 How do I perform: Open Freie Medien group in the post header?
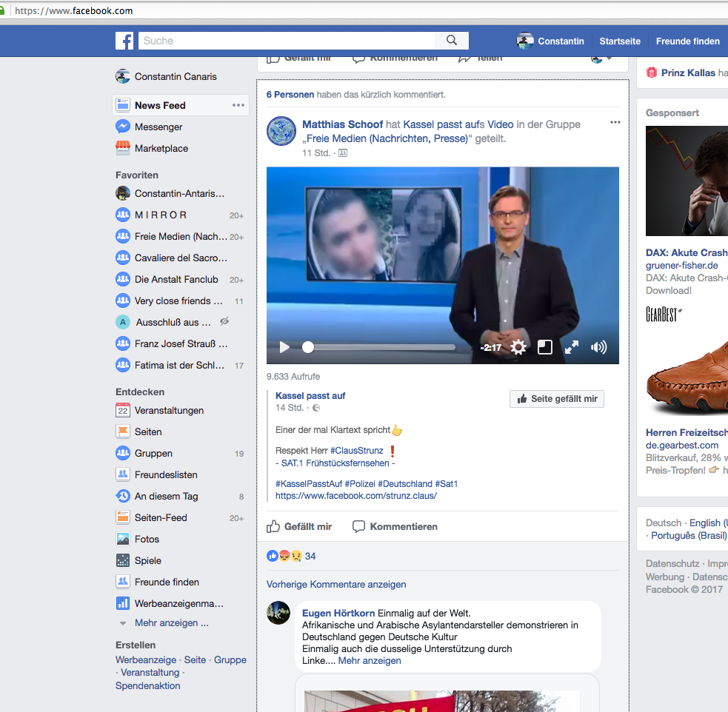pos(387,138)
